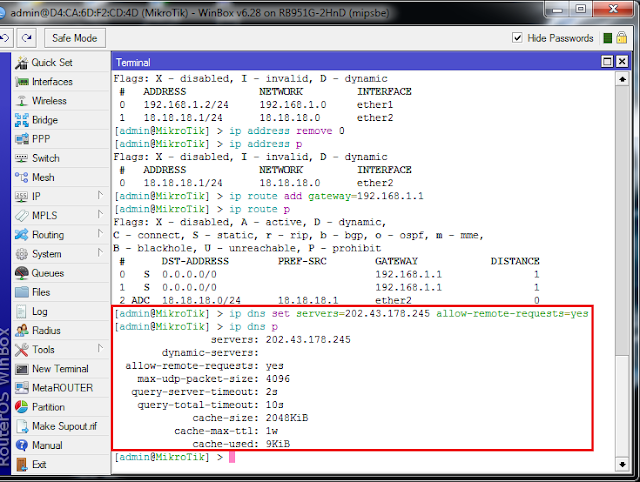Click the Switch icon in sidebar

pos(21,158)
